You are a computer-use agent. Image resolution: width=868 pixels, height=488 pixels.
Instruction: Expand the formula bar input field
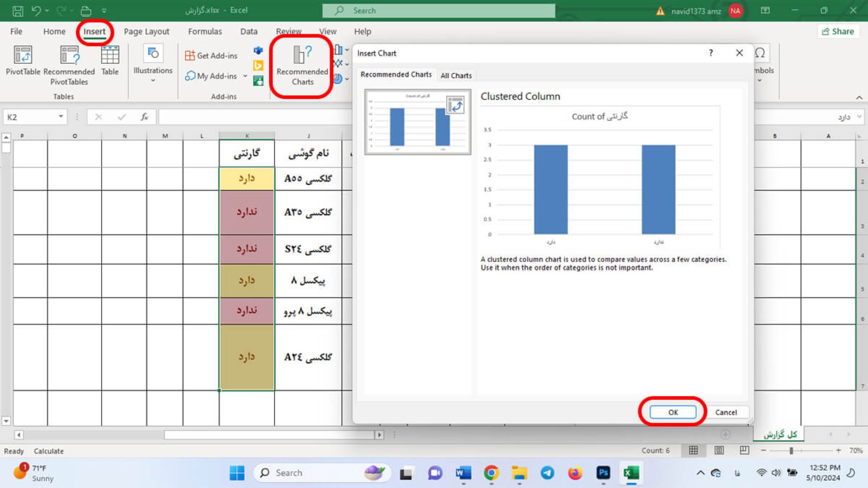pyautogui.click(x=860, y=116)
